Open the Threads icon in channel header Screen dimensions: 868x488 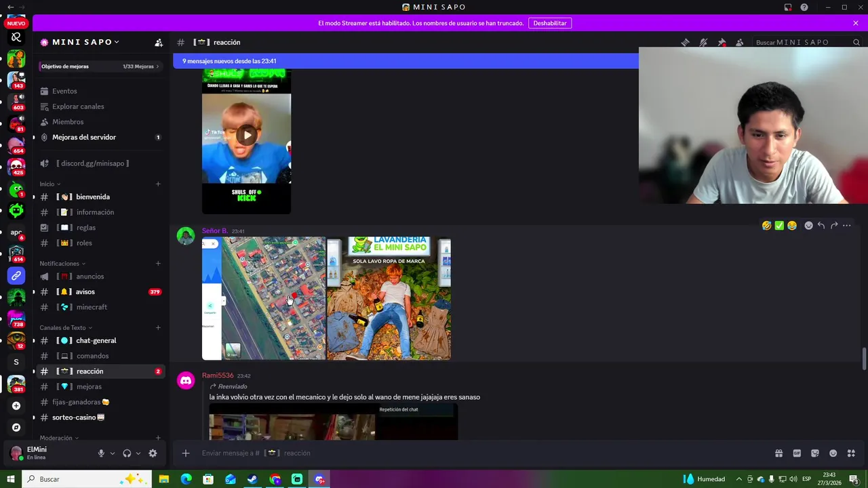coord(686,42)
